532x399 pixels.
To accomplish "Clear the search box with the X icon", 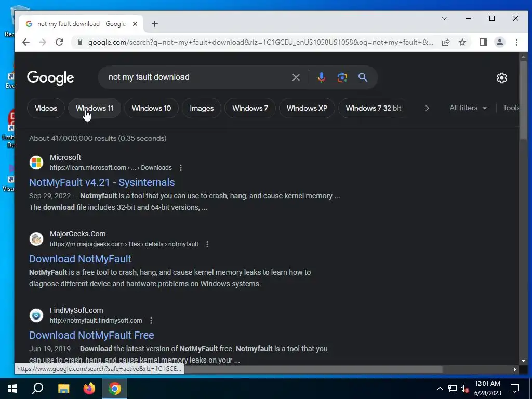I will coord(296,77).
